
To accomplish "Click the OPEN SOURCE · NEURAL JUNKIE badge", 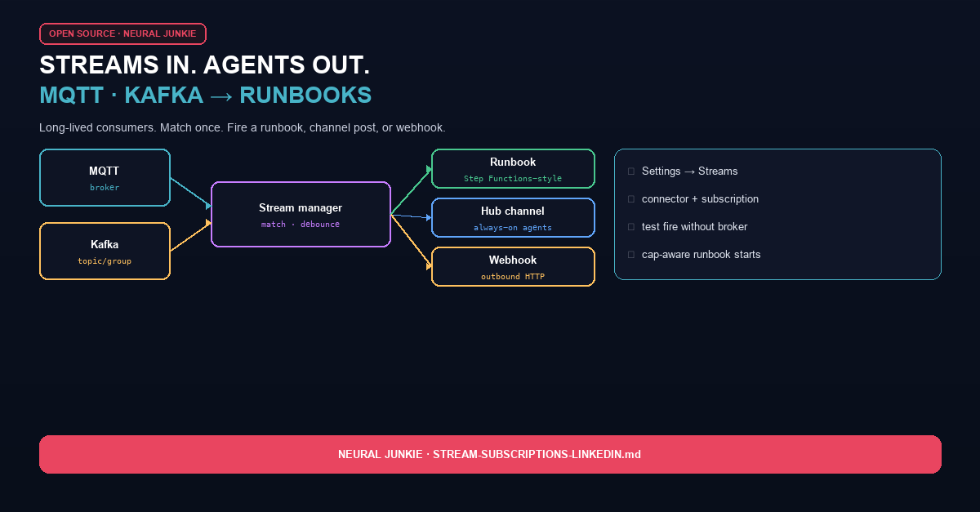I will [122, 33].
